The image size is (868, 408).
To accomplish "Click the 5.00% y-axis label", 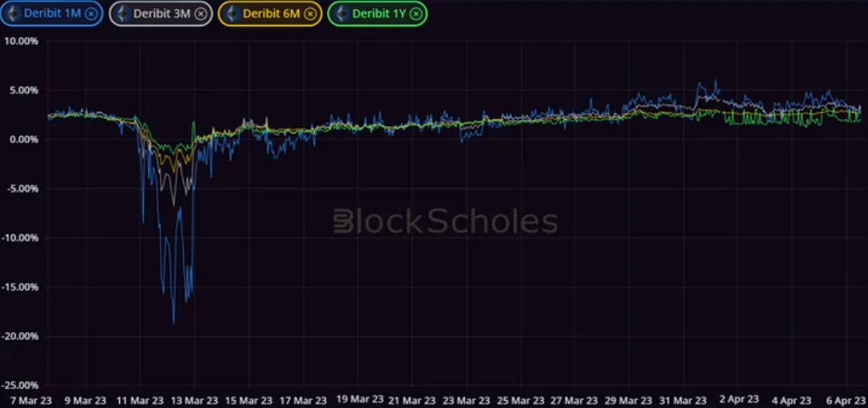I will click(x=23, y=90).
